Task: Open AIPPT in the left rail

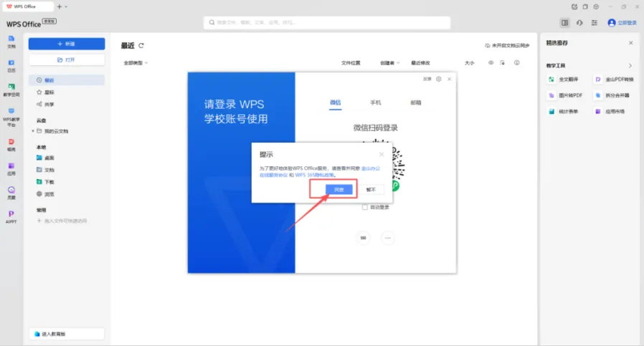Action: (11, 217)
